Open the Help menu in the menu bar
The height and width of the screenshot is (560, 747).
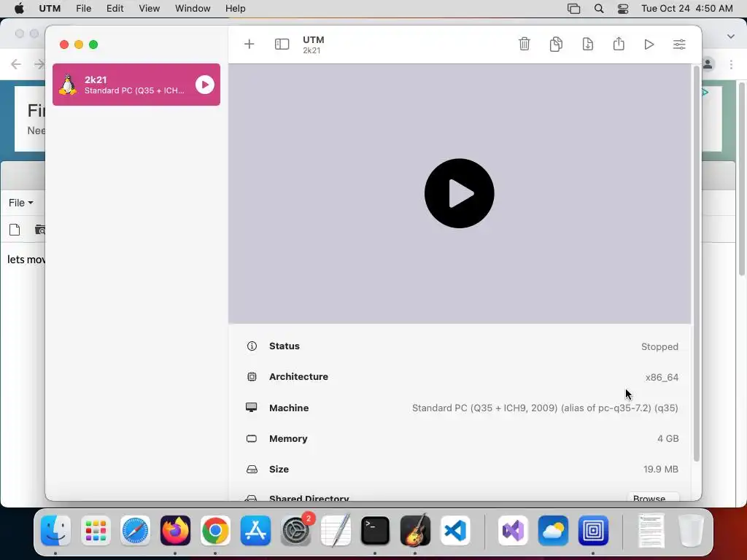click(236, 9)
